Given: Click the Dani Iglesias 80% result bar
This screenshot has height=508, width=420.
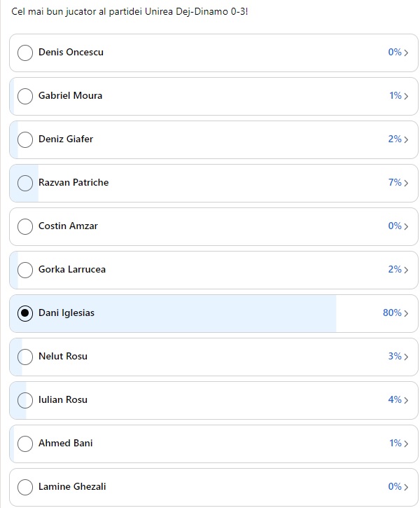Looking at the screenshot, I should (210, 313).
